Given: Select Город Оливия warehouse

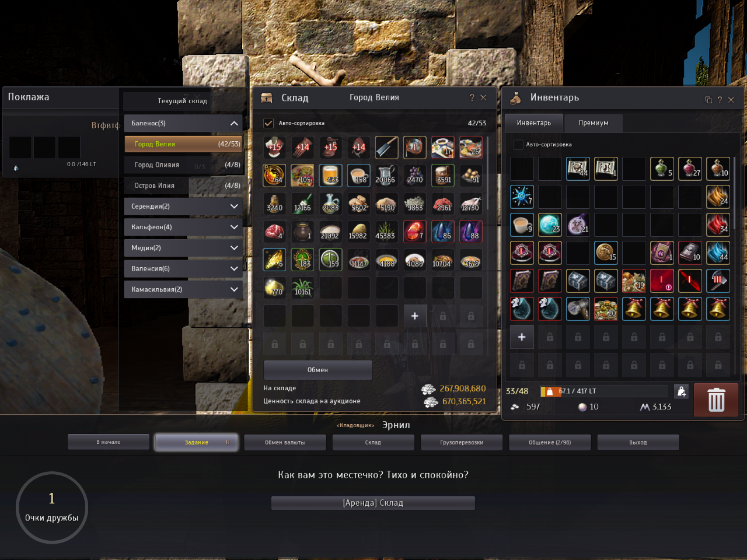Looking at the screenshot, I should (183, 165).
